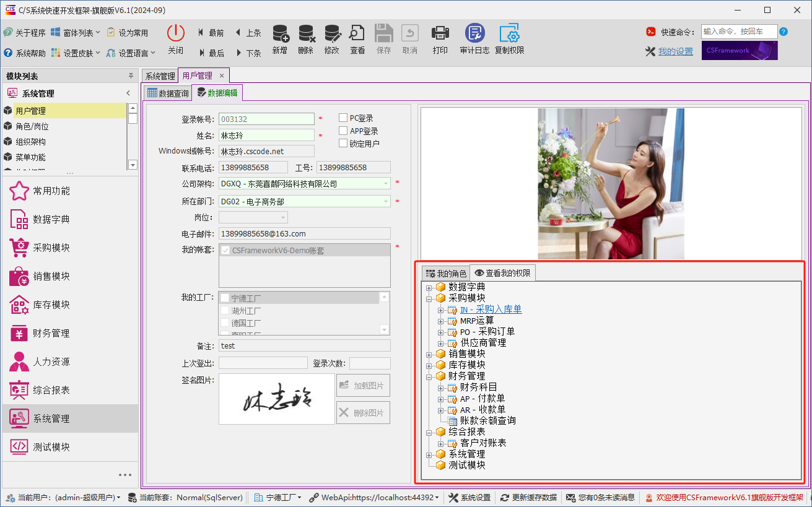Click the 查看 view icon
The width and height of the screenshot is (812, 507).
click(x=357, y=33)
